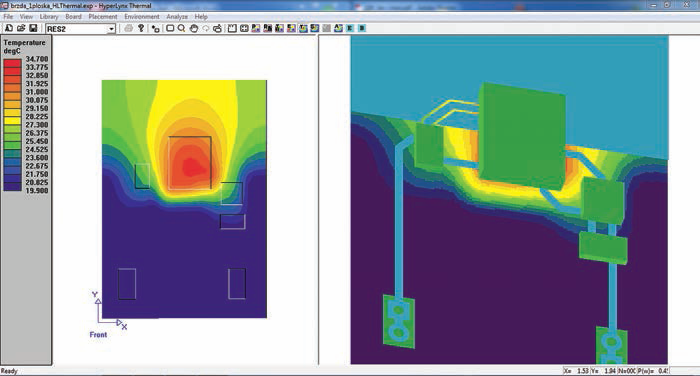Screen dimensions: 700x376
Task: Click the large green component in 3D view
Action: [521, 136]
